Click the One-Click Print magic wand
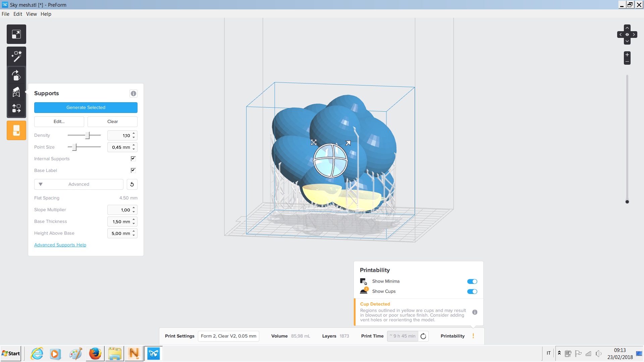Screen dimensions: 644x362 [x=16, y=56]
